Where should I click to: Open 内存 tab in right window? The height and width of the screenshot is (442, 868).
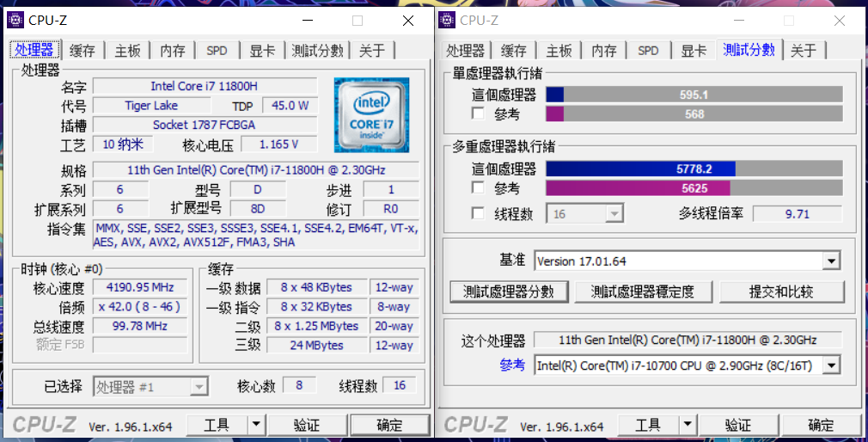tap(604, 51)
